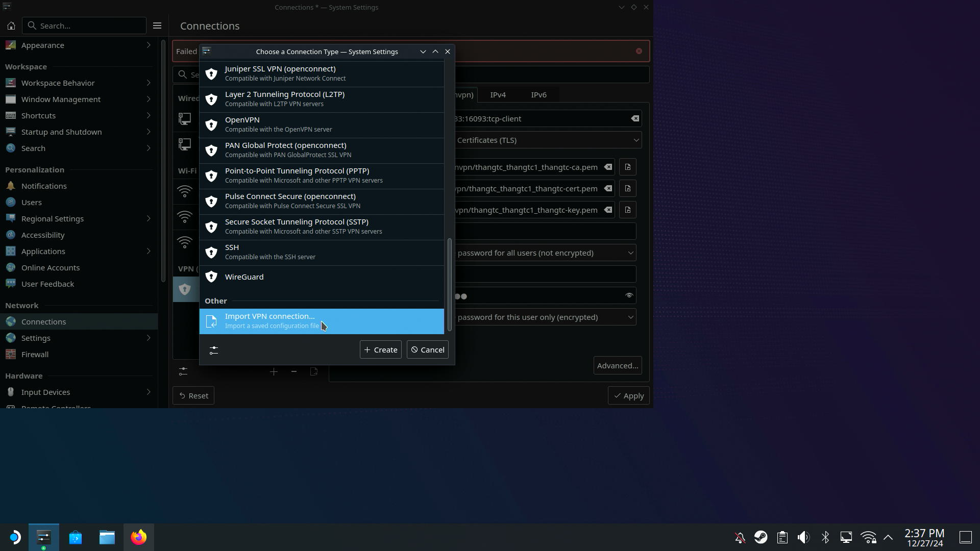
Task: Open Workspace Behavior category
Action: pyautogui.click(x=79, y=83)
